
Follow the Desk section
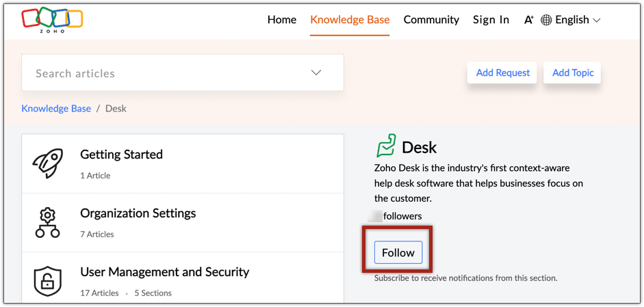398,252
